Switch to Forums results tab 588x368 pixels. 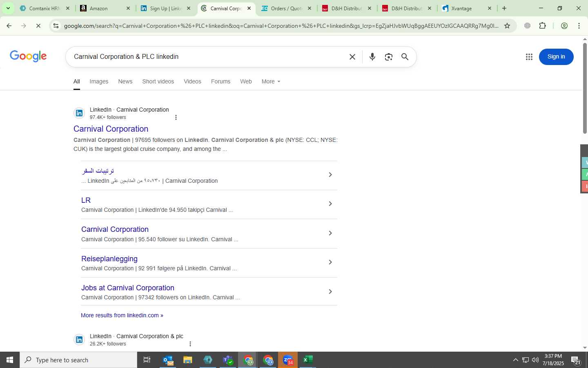tap(220, 81)
